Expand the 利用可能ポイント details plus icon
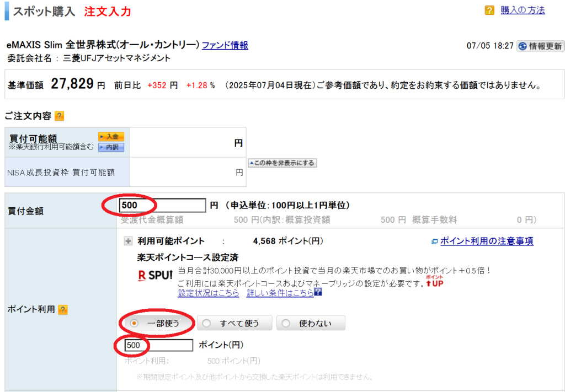 [x=128, y=241]
